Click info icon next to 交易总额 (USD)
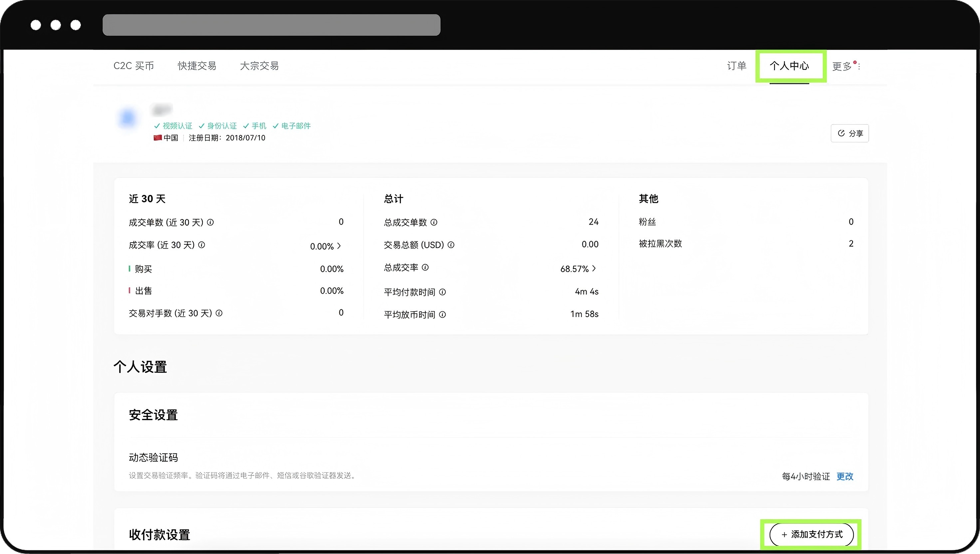Screen dimensions: 980x554 tap(451, 245)
